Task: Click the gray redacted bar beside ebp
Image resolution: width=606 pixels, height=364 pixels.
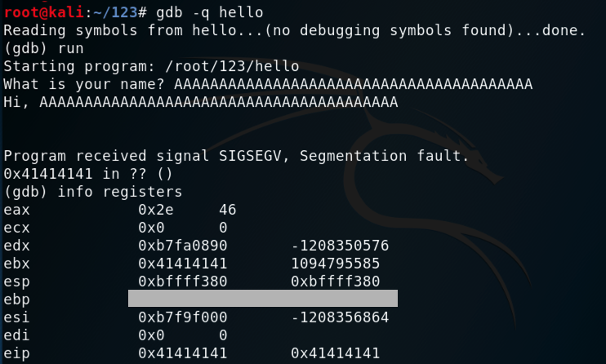Action: pos(263,299)
